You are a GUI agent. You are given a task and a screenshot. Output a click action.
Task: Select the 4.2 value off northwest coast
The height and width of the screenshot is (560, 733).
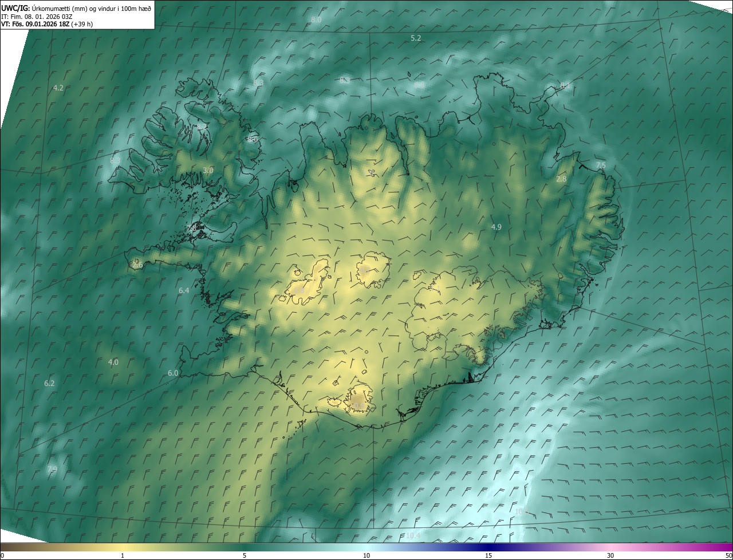58,88
